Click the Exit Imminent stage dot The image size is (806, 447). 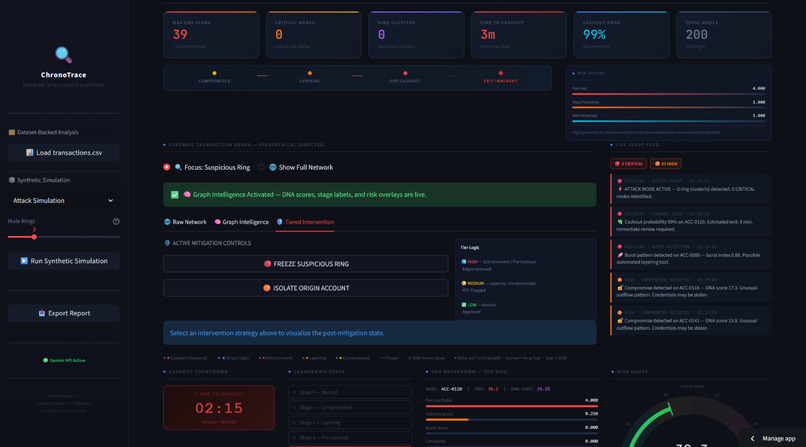(501, 73)
